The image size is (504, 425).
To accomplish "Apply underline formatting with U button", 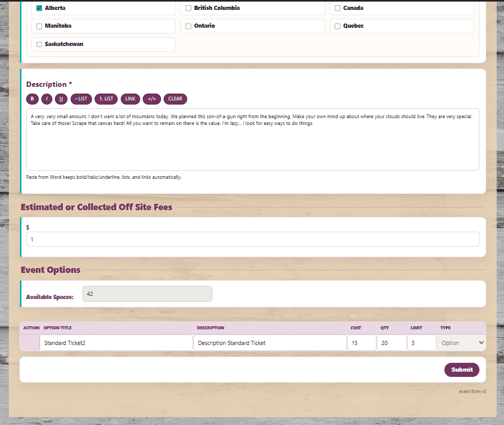I will tap(61, 99).
